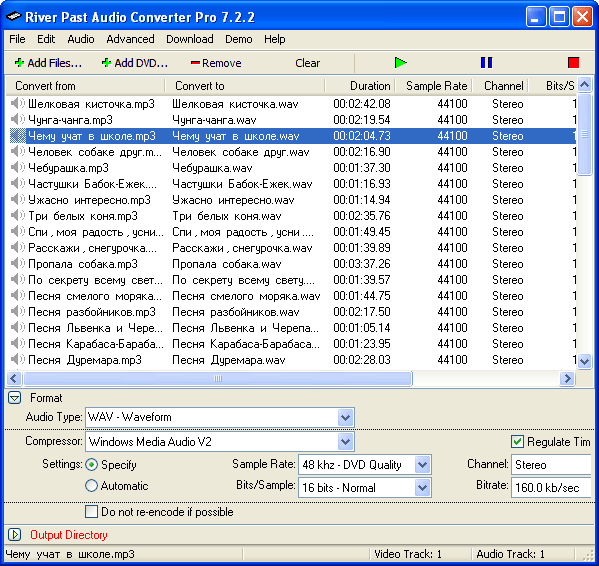Click the app icon in the title bar
Screen dimensions: 599x566
[x=13, y=17]
